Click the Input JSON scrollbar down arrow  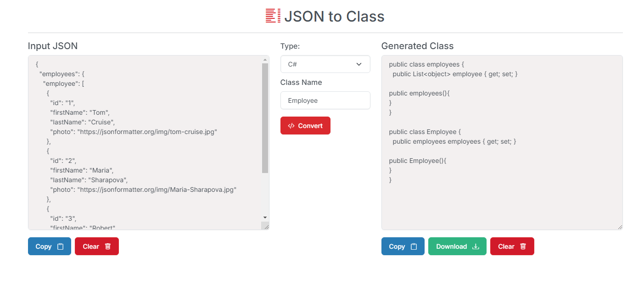tap(265, 217)
